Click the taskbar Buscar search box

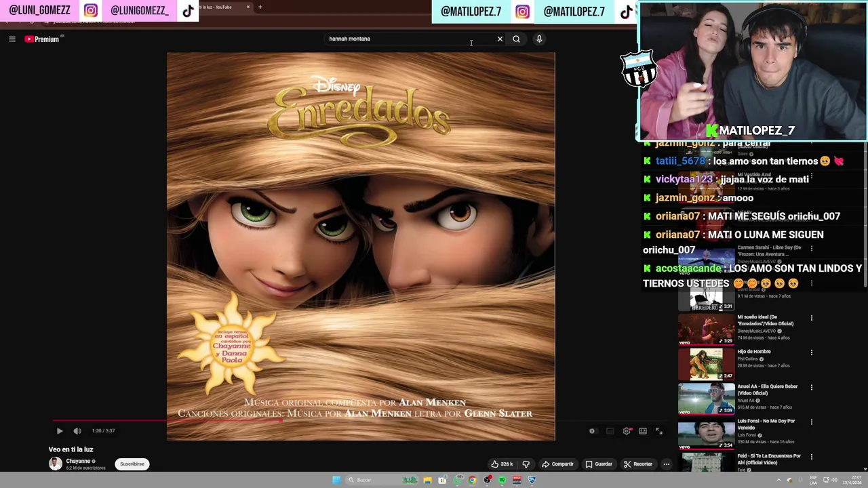(x=382, y=480)
